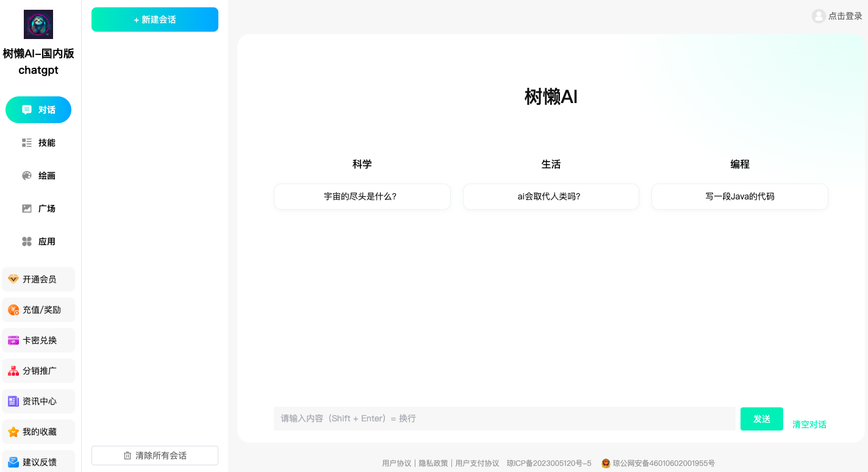868x472 pixels.
Task: Open 琼ICP备2023005120号-5 link
Action: (x=549, y=463)
